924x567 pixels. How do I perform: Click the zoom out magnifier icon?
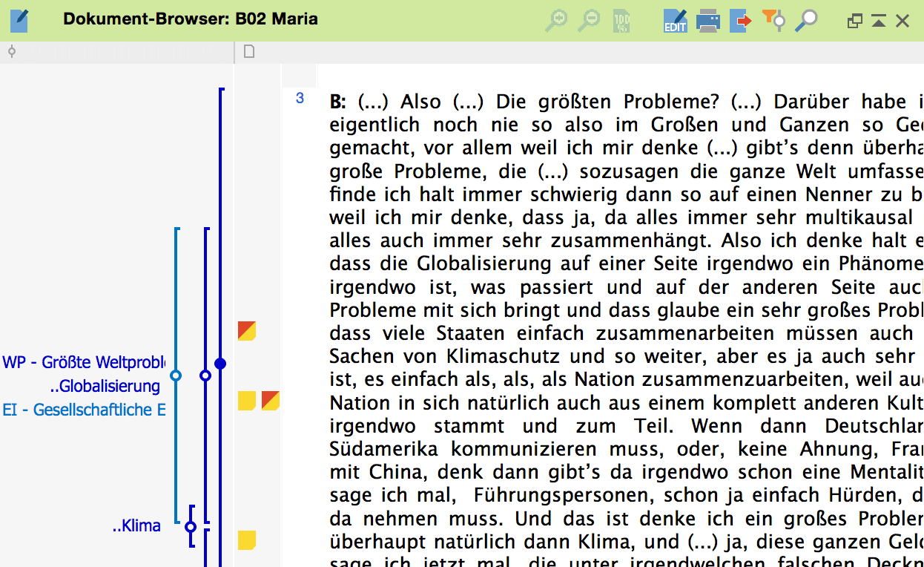(589, 20)
